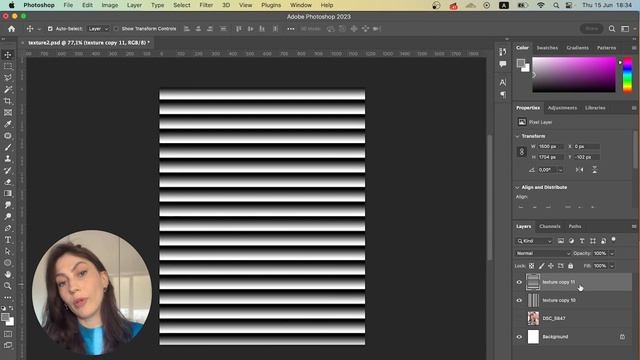This screenshot has height=360, width=640.
Task: Select the Horizontal Type tool
Action: click(8, 240)
